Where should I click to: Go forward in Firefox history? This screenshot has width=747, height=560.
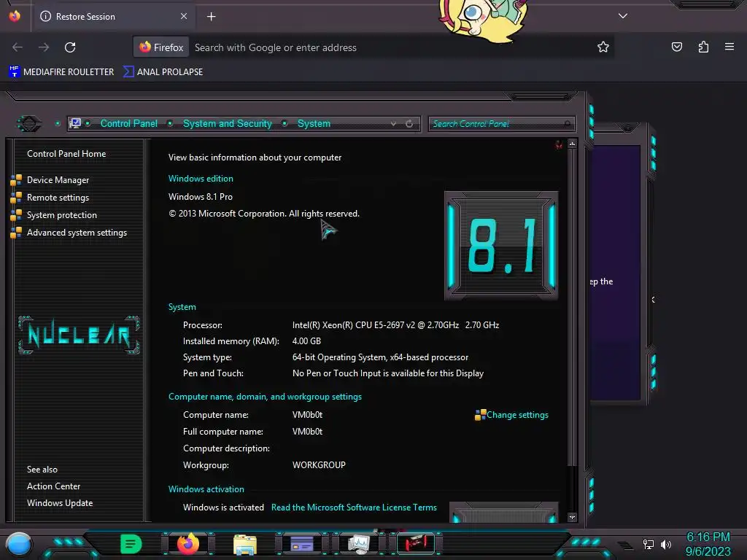(44, 47)
